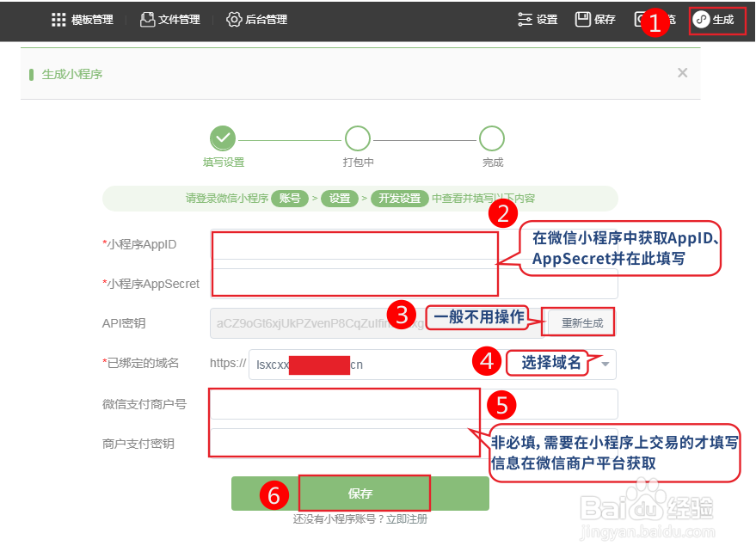Click the 填写设置 step label
This screenshot has height=558, width=756.
tap(224, 162)
